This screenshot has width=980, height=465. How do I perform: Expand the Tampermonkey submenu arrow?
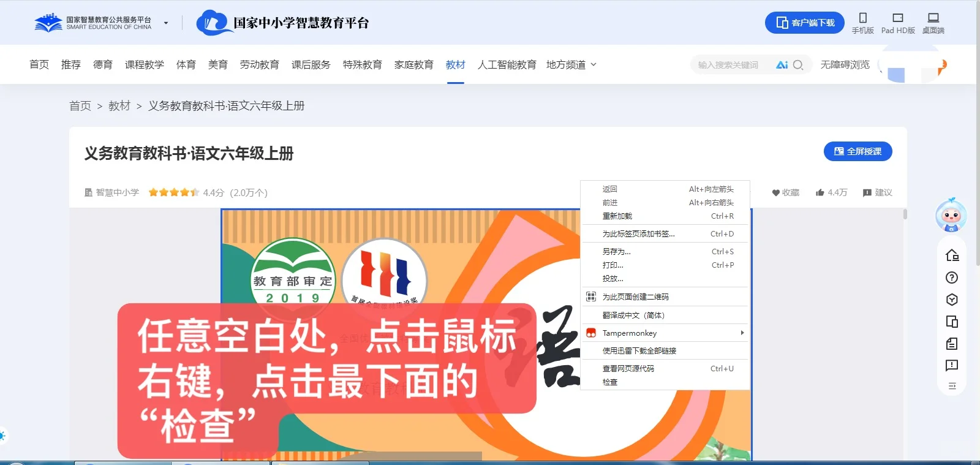pyautogui.click(x=742, y=333)
